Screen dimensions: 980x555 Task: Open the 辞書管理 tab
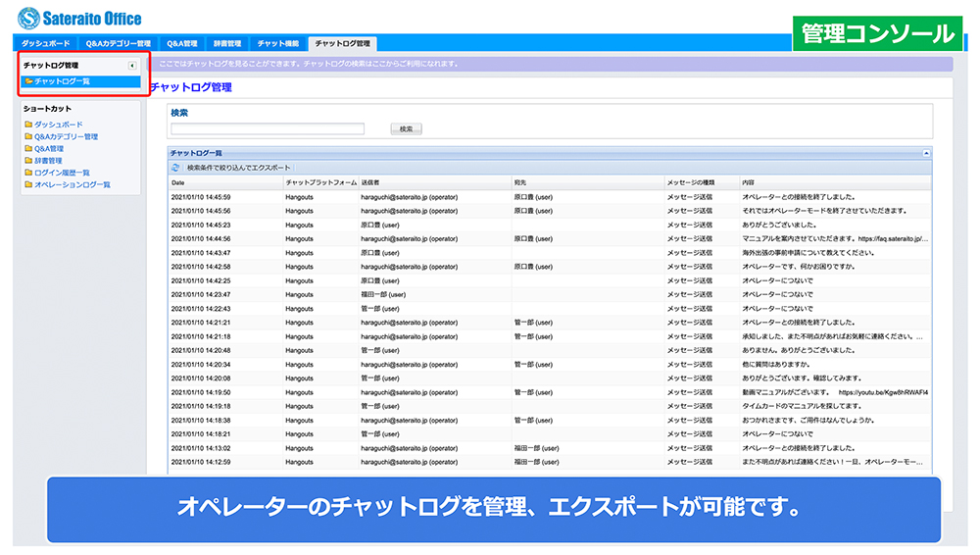(226, 44)
